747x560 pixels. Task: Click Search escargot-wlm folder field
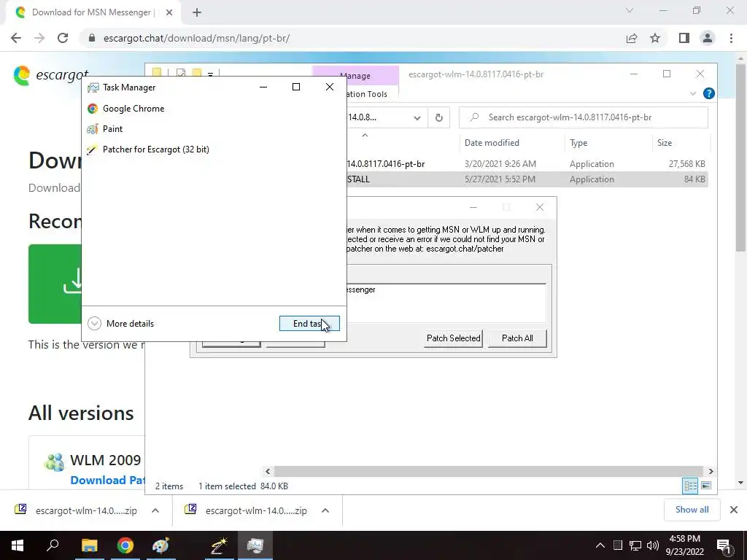point(583,117)
